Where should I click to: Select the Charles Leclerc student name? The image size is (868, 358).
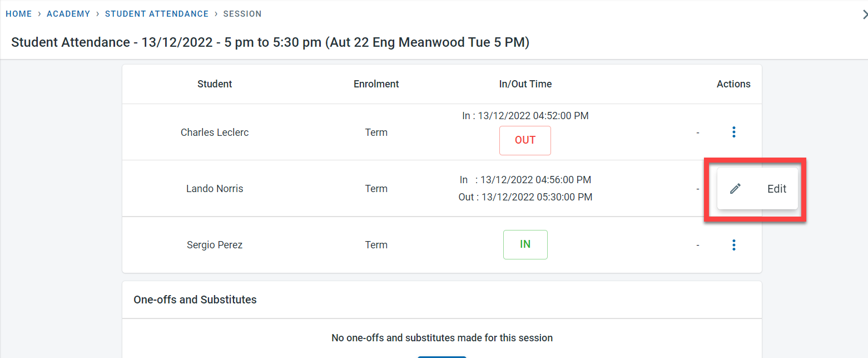(x=215, y=133)
